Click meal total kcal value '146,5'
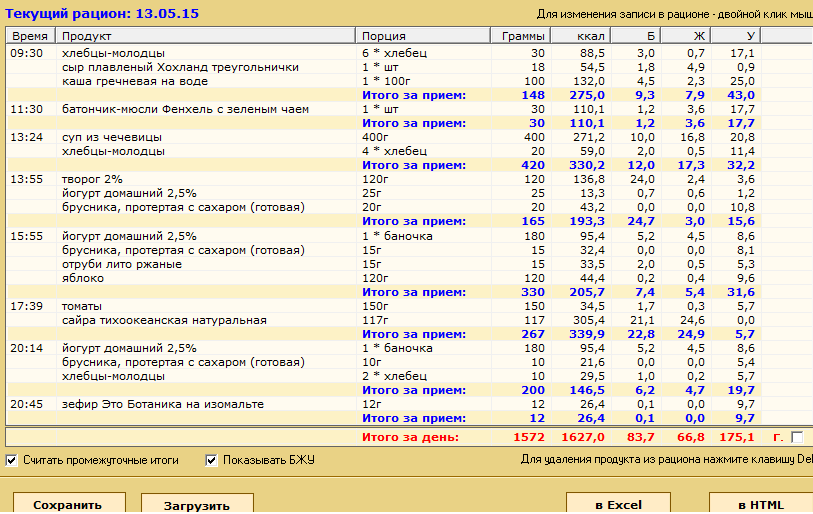This screenshot has width=813, height=514. coord(587,390)
